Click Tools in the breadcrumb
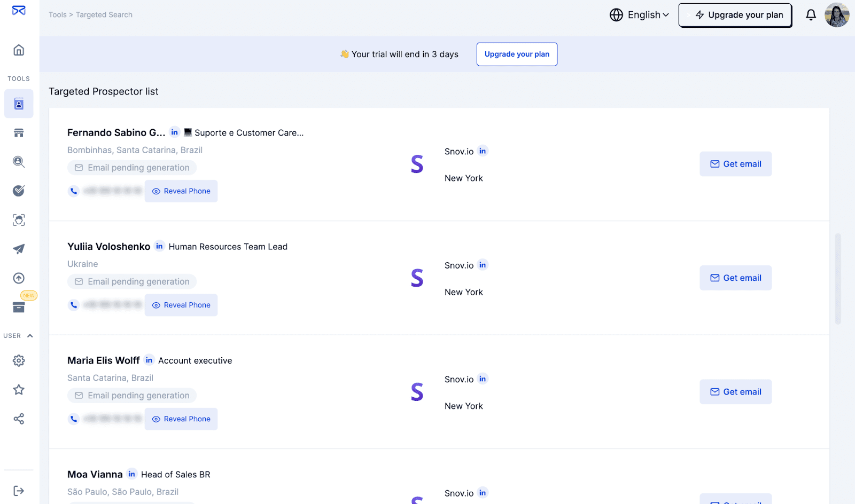Viewport: 855px width, 504px height. (57, 15)
